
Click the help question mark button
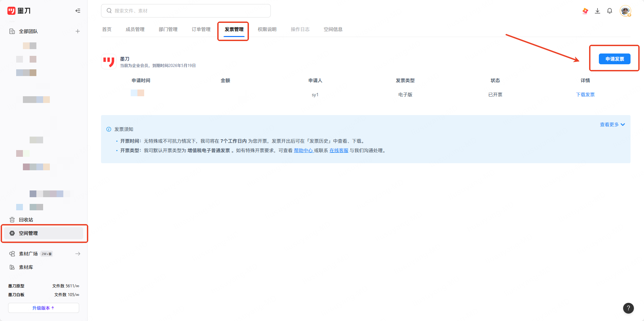[x=629, y=308]
